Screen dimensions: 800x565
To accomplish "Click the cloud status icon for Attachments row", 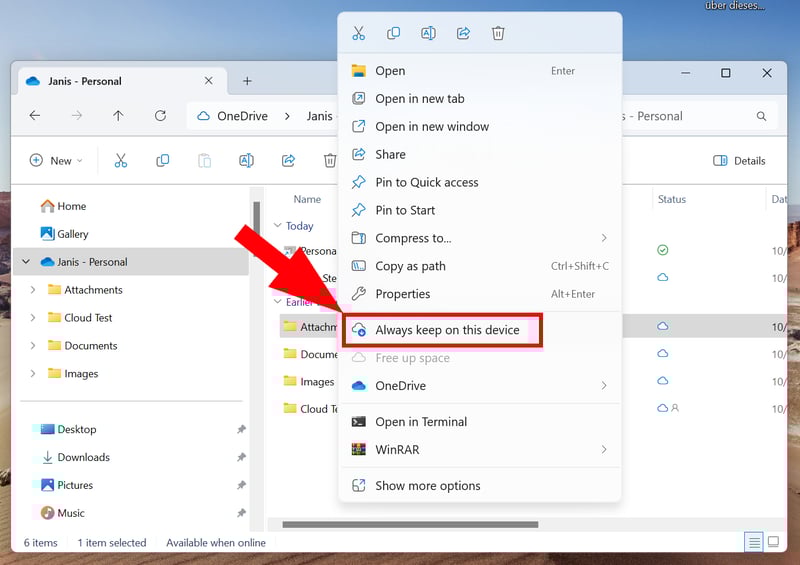I will (x=663, y=326).
